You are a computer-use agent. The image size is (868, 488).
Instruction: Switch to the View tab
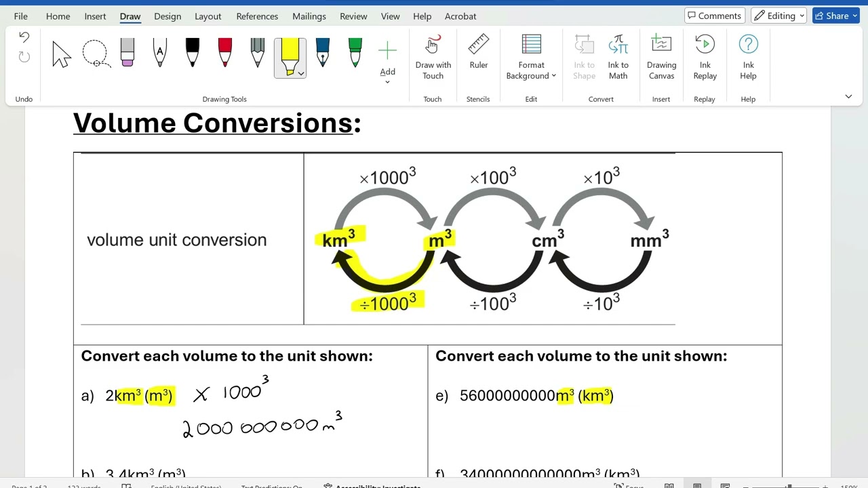[x=390, y=16]
